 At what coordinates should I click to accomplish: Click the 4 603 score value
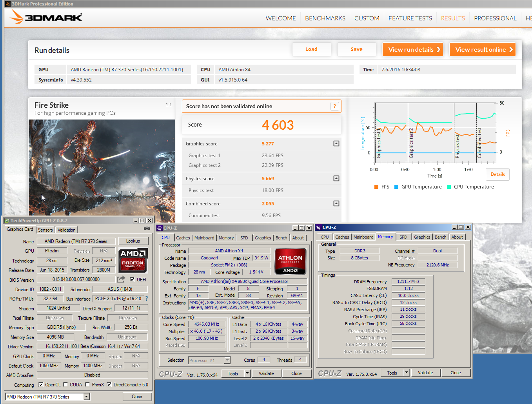click(x=278, y=125)
